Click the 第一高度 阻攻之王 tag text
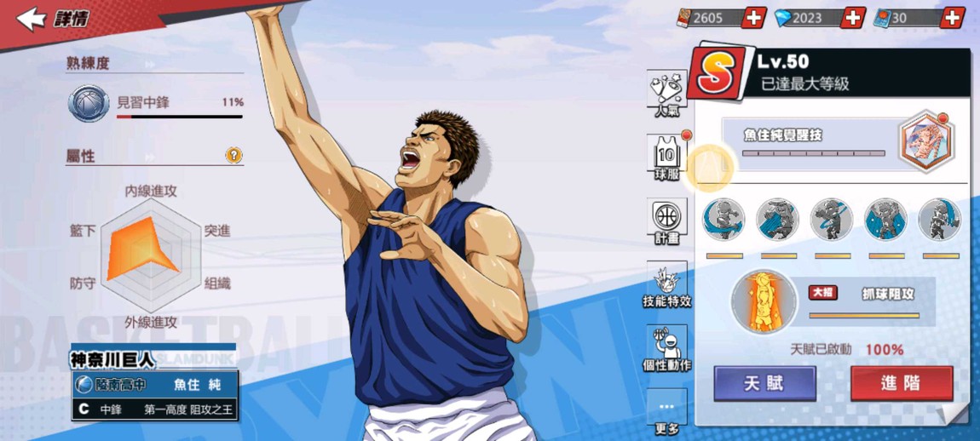 [x=188, y=409]
